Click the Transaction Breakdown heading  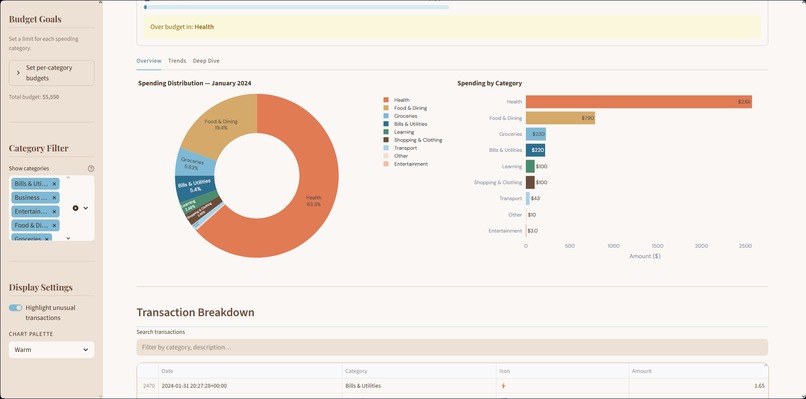point(195,312)
